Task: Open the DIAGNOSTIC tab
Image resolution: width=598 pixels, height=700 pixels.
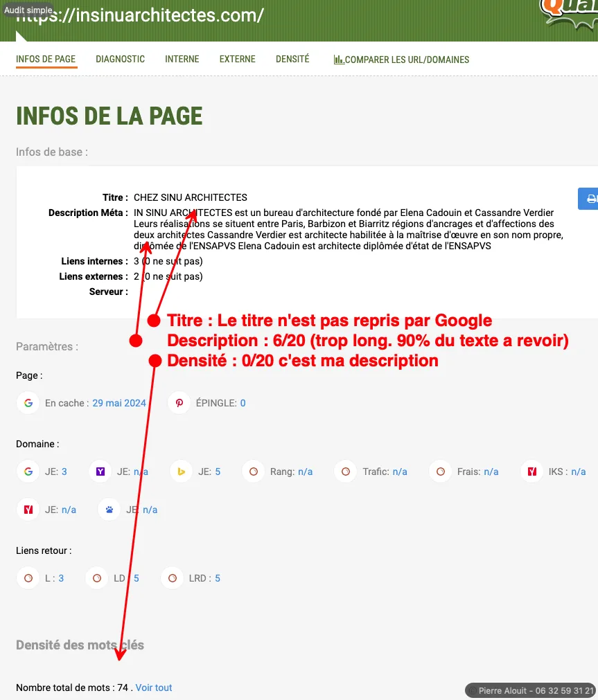Action: [x=121, y=60]
